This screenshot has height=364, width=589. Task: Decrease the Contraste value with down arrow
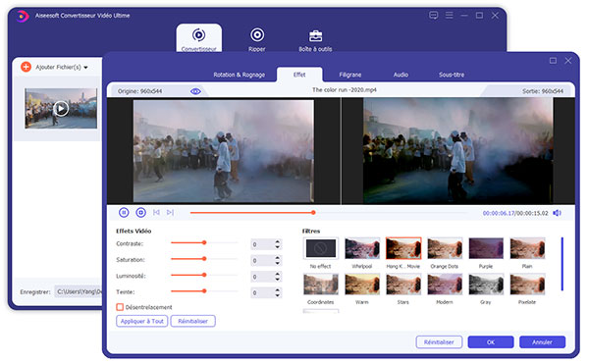click(277, 247)
